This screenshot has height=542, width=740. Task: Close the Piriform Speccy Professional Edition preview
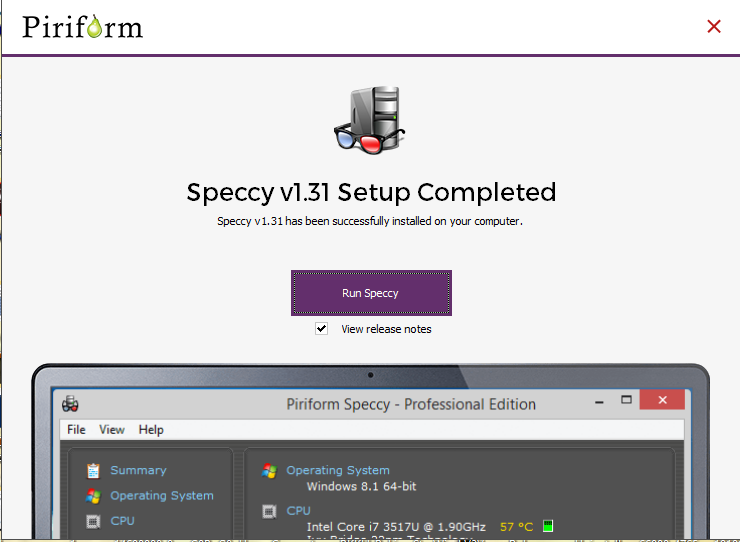point(662,400)
